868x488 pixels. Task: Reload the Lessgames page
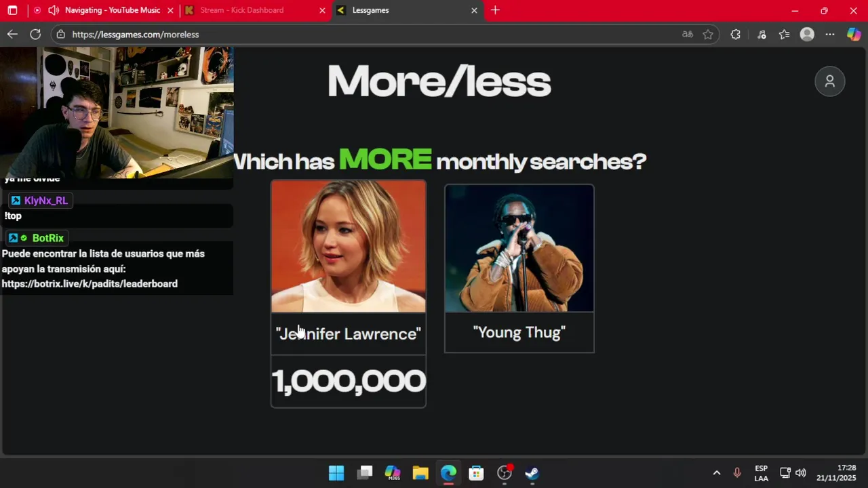coord(35,34)
